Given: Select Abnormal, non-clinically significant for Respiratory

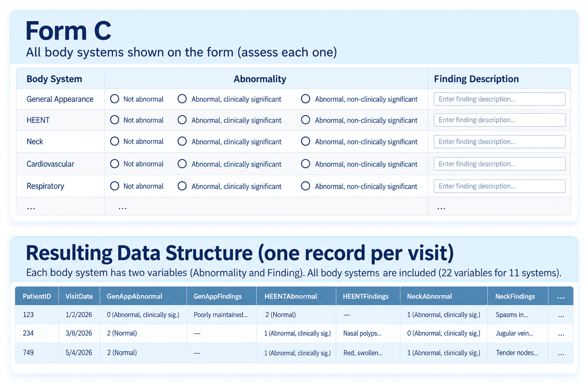Looking at the screenshot, I should click(x=305, y=186).
